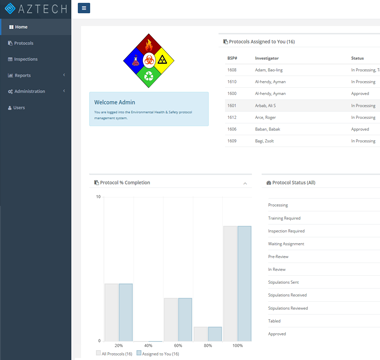Click the 100% completion blue bar

pyautogui.click(x=244, y=284)
